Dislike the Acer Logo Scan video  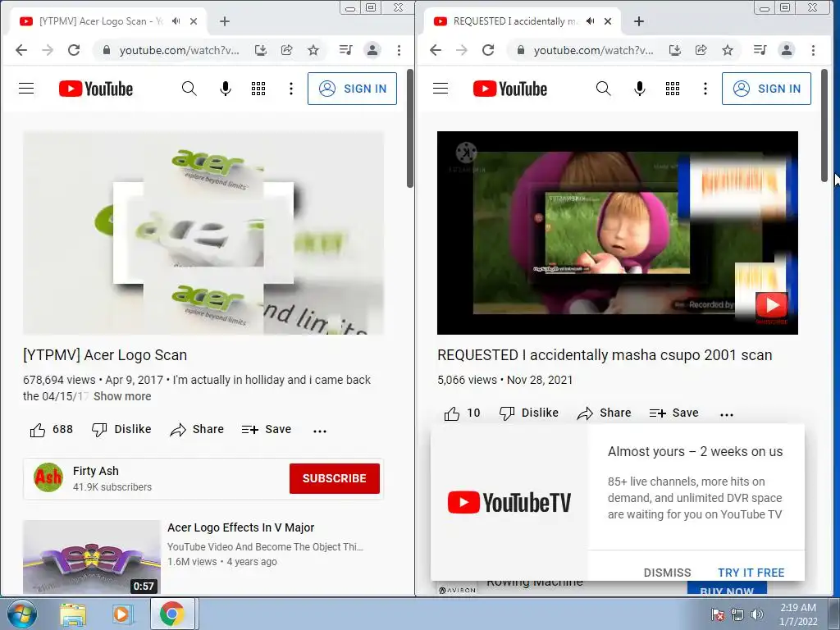[x=121, y=430]
